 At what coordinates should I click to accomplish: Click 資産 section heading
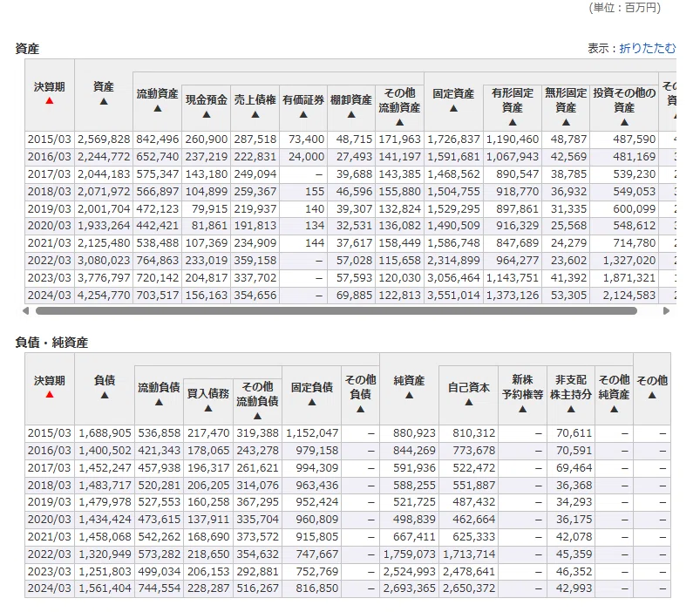pos(27,48)
